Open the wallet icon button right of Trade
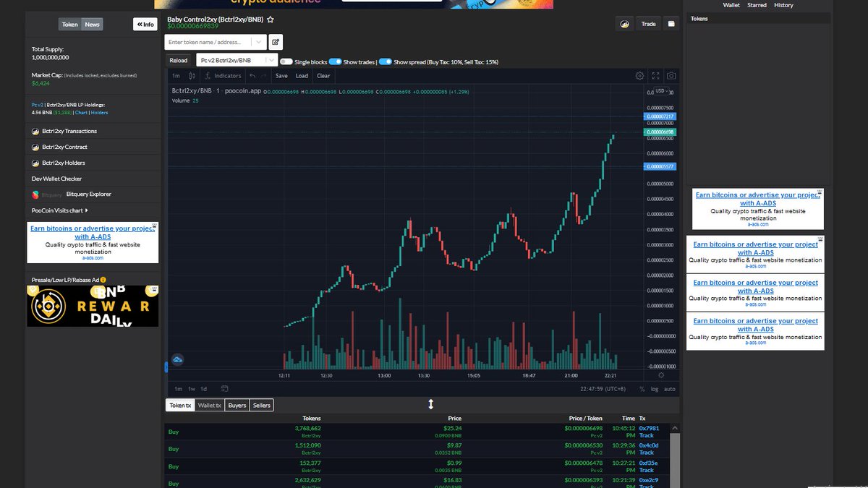 pyautogui.click(x=671, y=24)
